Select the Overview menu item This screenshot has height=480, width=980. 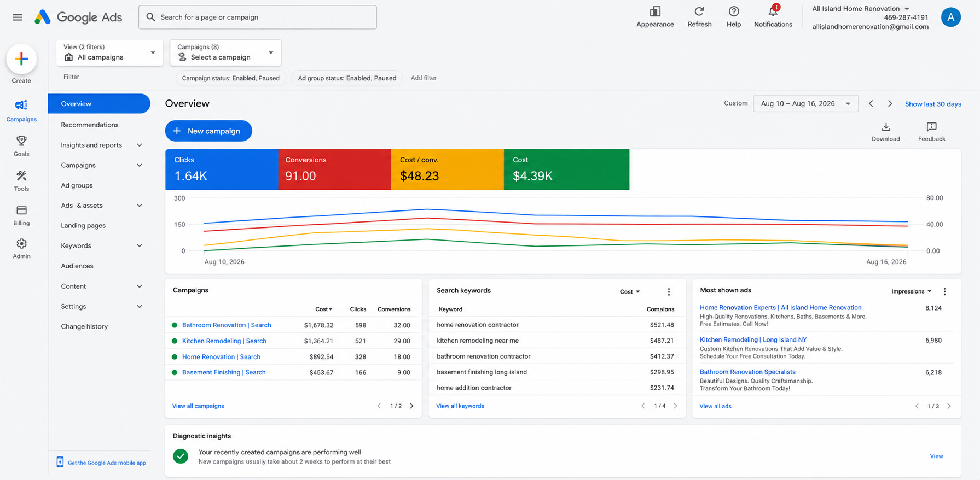99,104
